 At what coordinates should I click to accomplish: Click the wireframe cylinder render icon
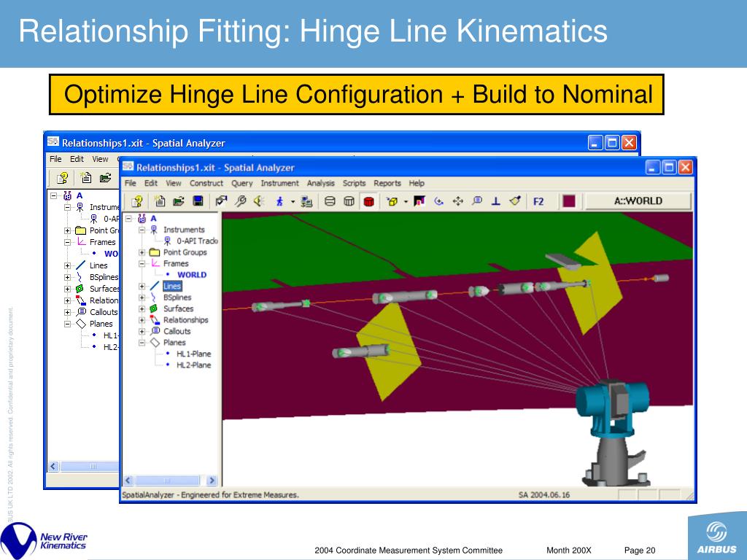pyautogui.click(x=330, y=201)
